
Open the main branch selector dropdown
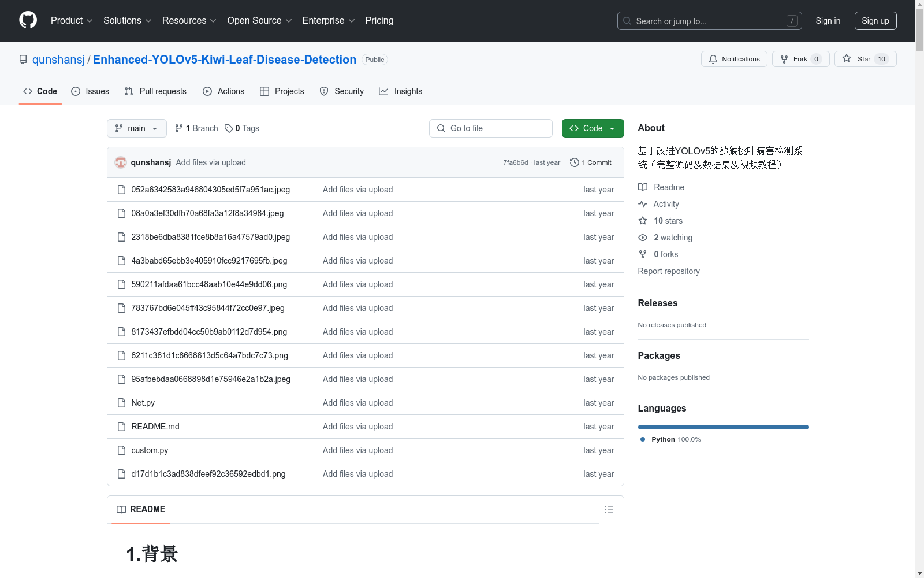(137, 128)
